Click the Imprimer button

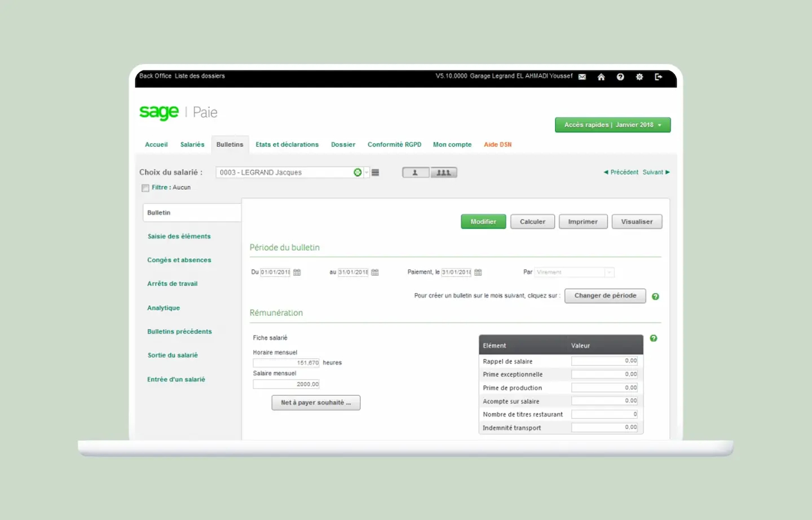[x=583, y=222]
